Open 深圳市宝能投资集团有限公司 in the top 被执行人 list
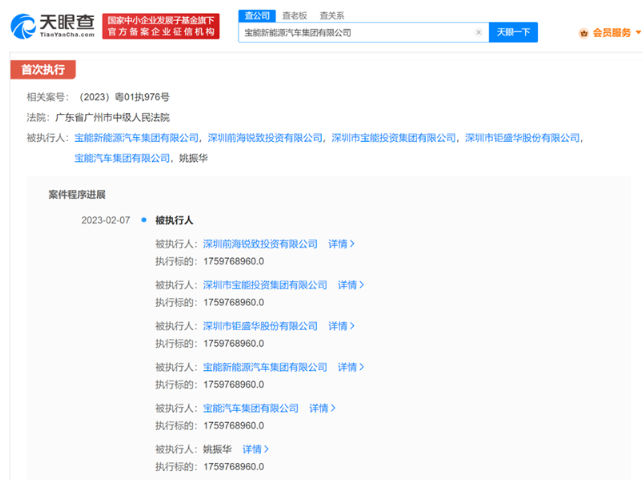Screen dimensions: 643x480 [394, 138]
